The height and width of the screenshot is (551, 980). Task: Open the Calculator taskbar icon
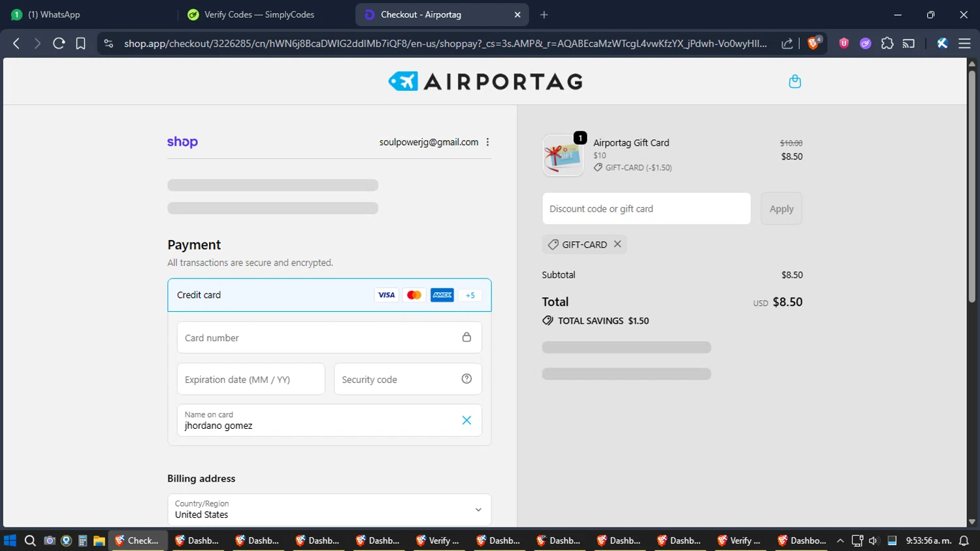82,541
